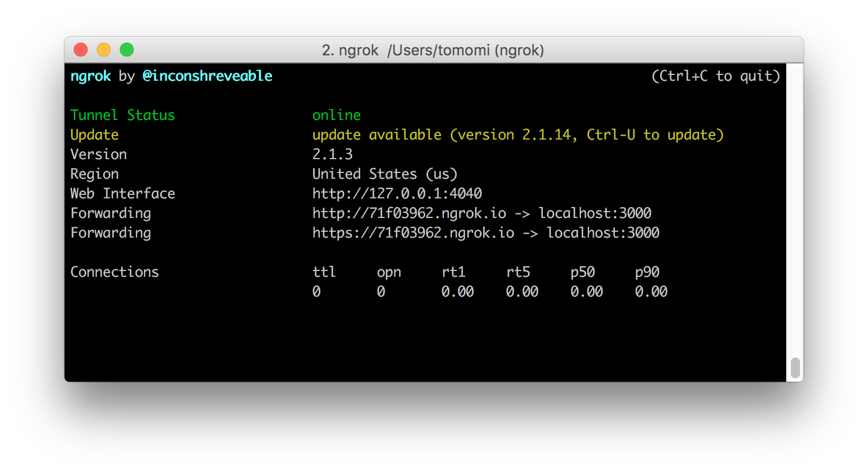Click the https://71f03962.ngrok.io forwarding URL
Viewport: 868px width, 474px height.
[413, 233]
